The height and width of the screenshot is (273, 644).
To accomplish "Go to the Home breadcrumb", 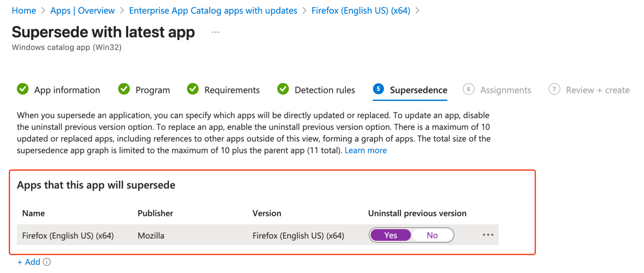I will pos(24,11).
